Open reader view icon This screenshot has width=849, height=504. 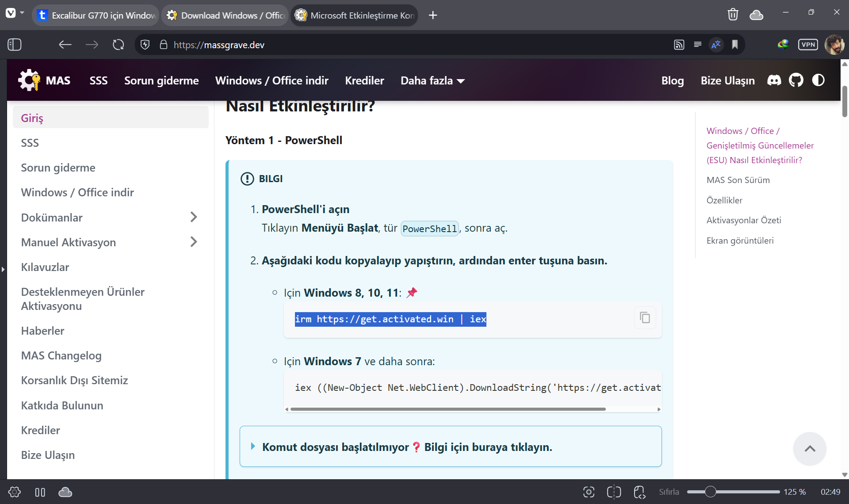(698, 45)
